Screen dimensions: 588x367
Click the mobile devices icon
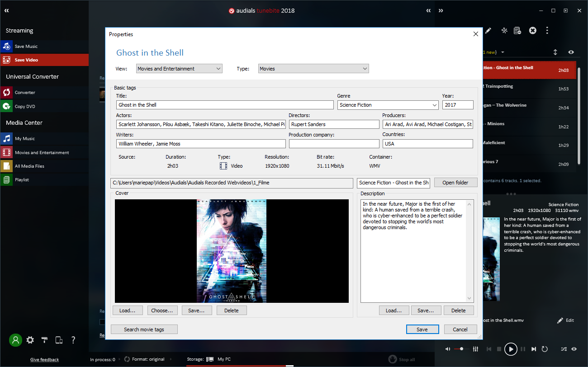(59, 340)
